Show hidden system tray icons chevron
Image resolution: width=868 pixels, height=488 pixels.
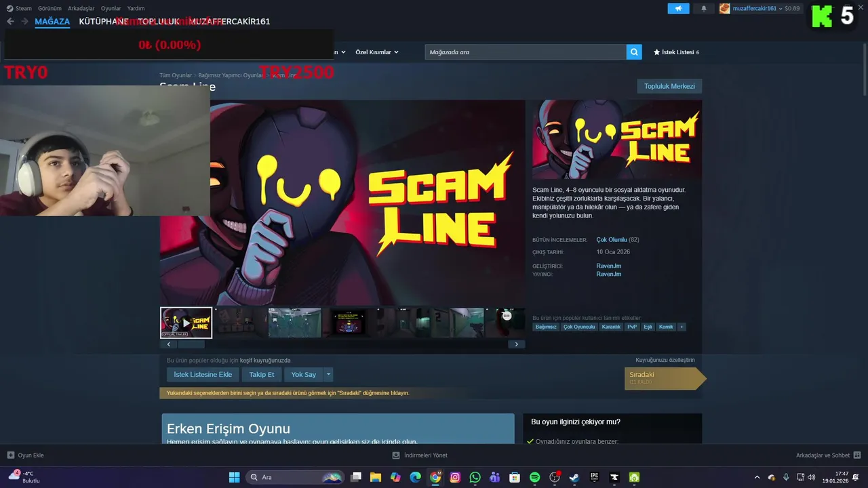coord(757,477)
